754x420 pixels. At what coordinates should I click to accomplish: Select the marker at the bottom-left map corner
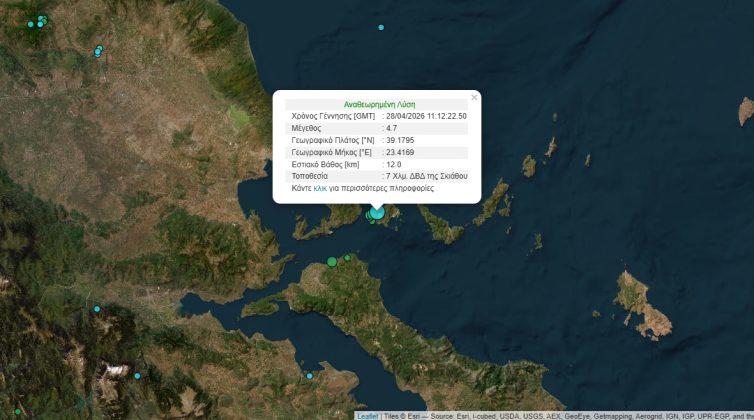[18, 412]
